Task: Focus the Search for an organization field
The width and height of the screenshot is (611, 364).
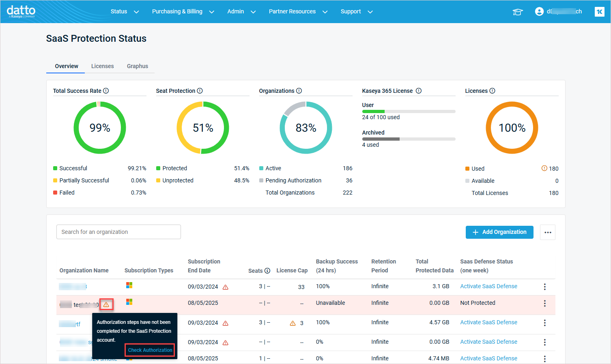Action: 118,232
